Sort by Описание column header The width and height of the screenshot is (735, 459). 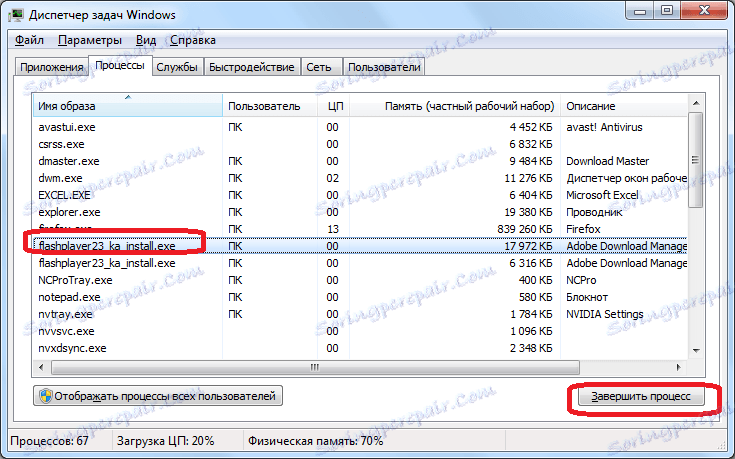[624, 106]
